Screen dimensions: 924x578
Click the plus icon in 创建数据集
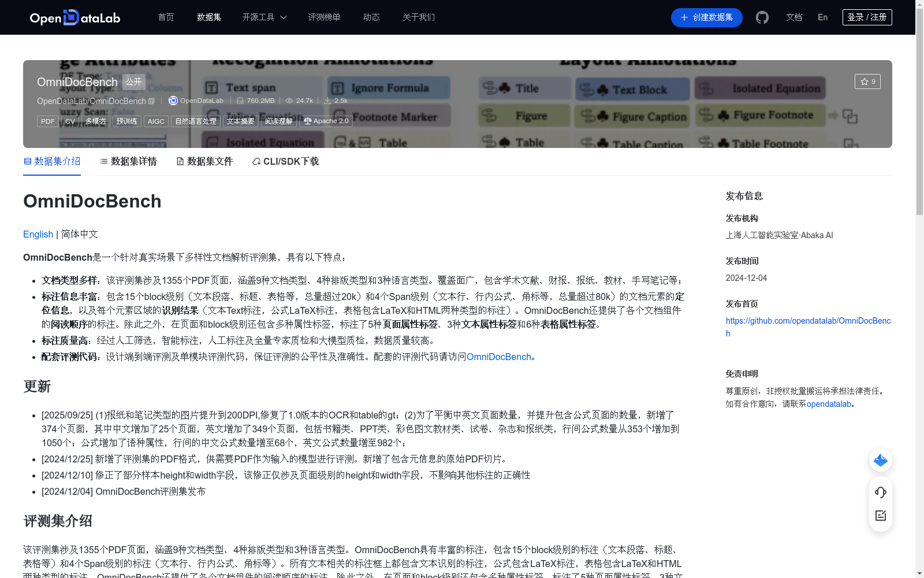coord(684,17)
